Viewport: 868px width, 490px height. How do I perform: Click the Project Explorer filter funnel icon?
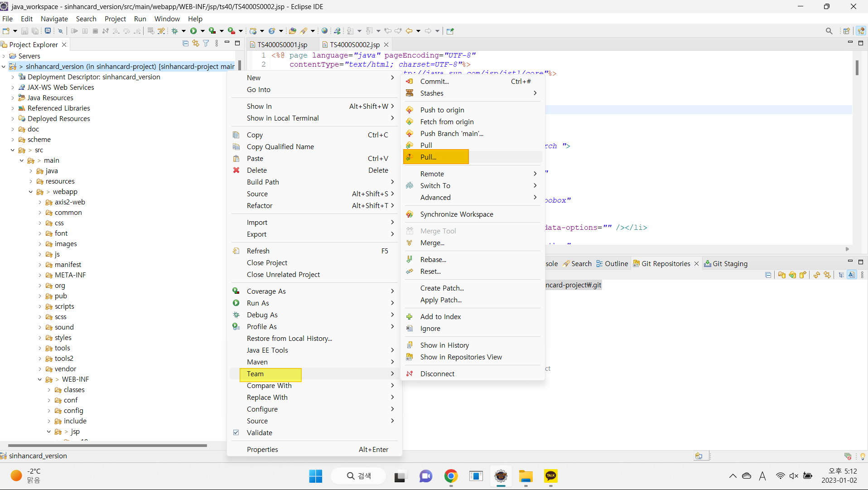[206, 44]
